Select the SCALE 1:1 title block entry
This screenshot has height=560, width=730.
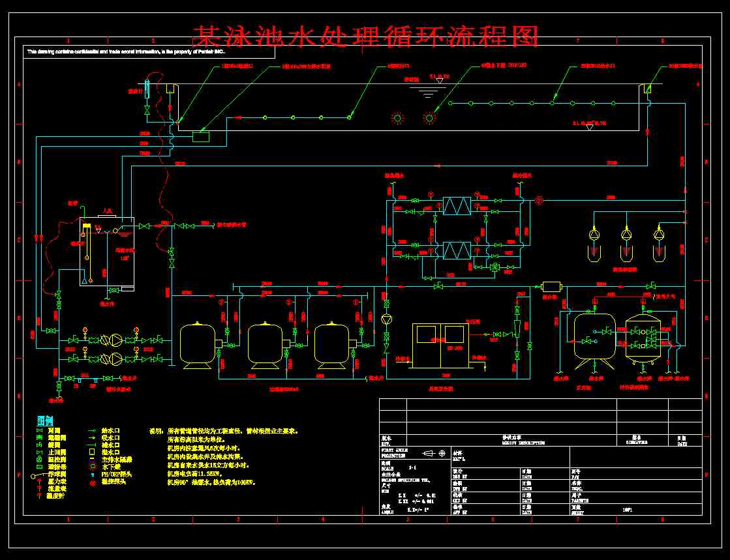pos(399,466)
